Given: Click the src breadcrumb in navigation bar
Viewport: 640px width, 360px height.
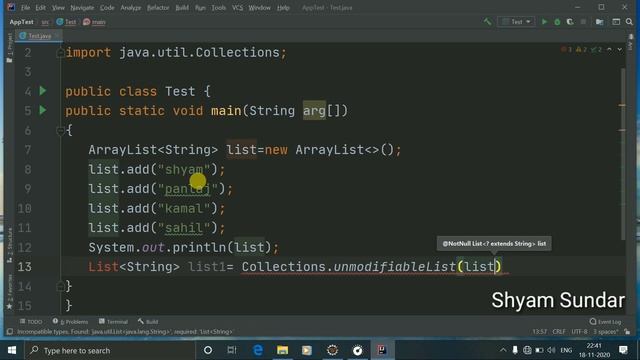Looking at the screenshot, I should (45, 22).
